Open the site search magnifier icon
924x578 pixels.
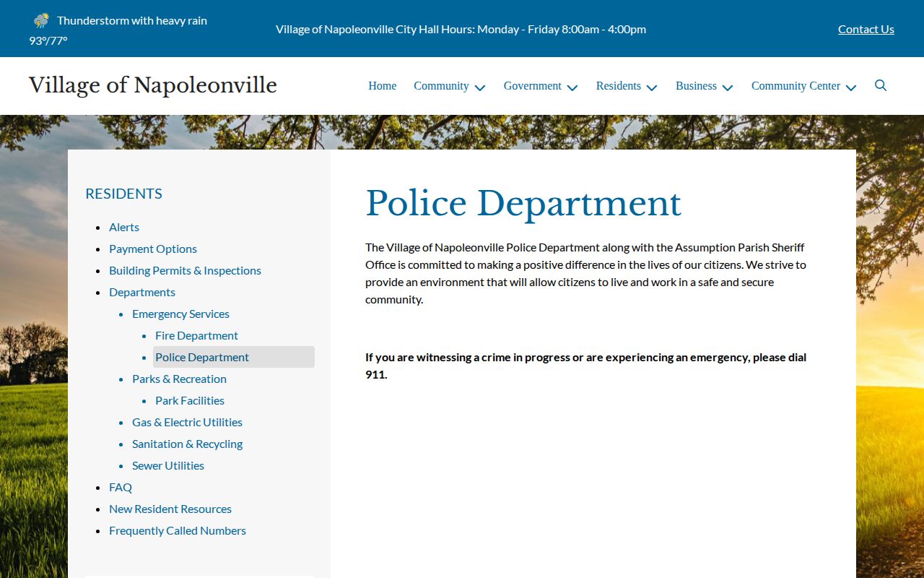tap(880, 85)
